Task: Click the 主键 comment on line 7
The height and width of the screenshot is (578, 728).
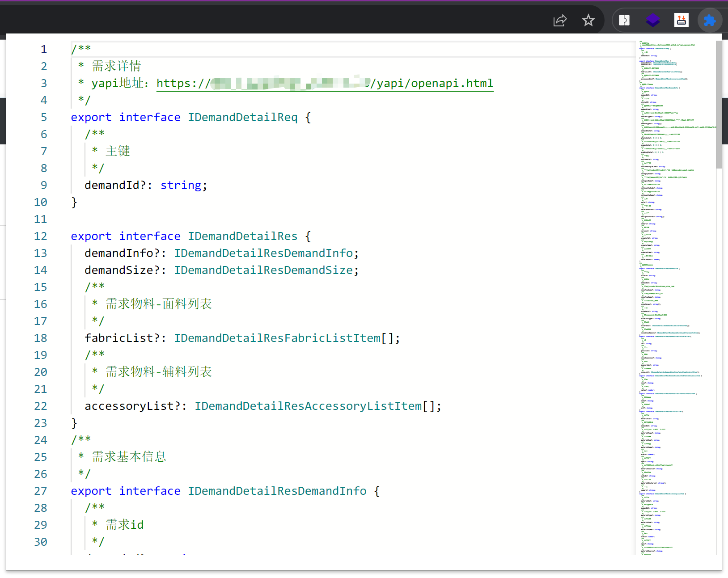Action: (x=118, y=151)
